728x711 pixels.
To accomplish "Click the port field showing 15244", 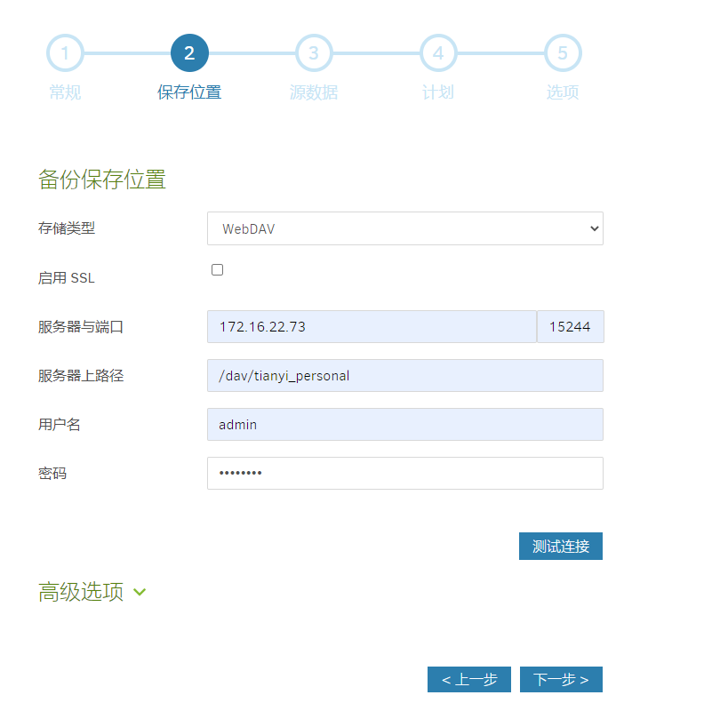I will tap(570, 327).
